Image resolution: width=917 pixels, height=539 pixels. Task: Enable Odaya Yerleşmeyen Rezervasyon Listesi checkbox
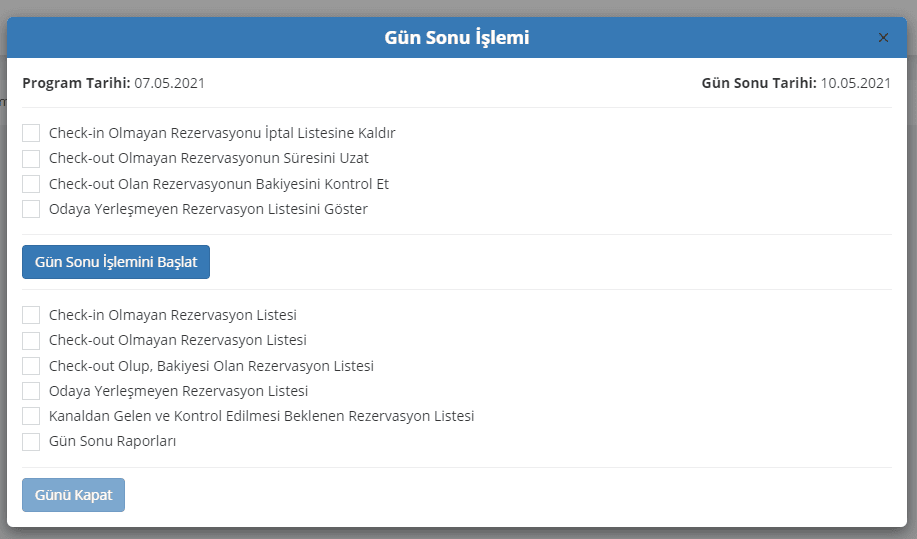[31, 391]
